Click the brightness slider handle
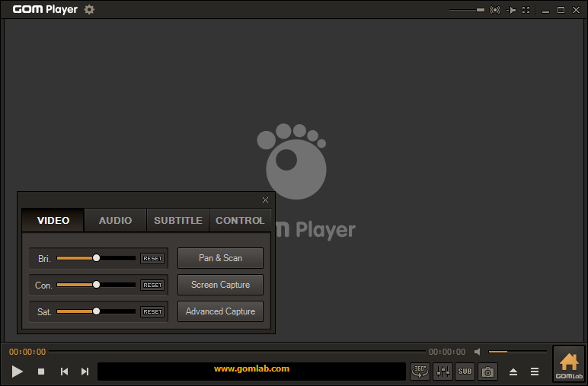The width and height of the screenshot is (588, 386). point(97,258)
